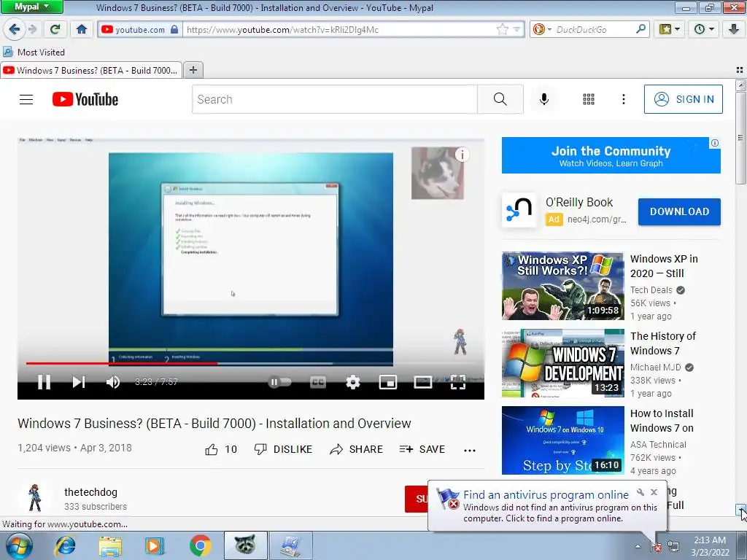
Task: Seek on the red video progress bar
Action: tap(122, 363)
